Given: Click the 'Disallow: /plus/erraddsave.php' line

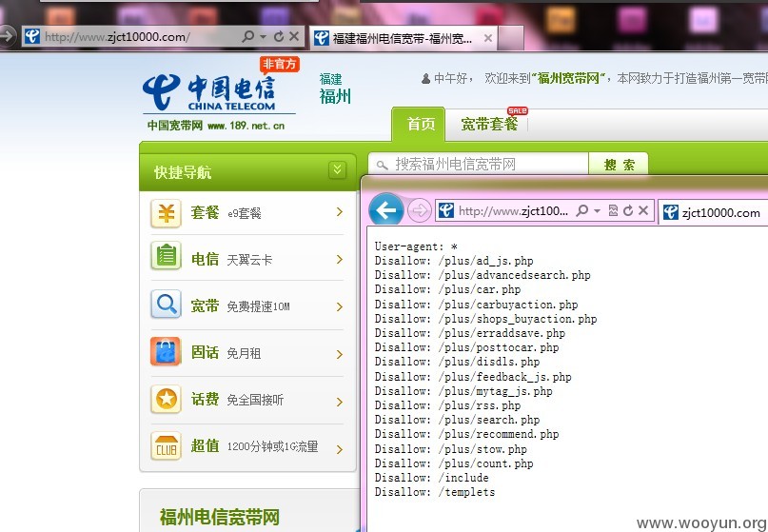Looking at the screenshot, I should [470, 333].
